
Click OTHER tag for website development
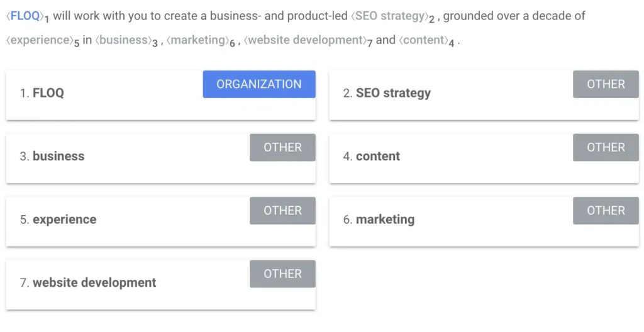[282, 274]
